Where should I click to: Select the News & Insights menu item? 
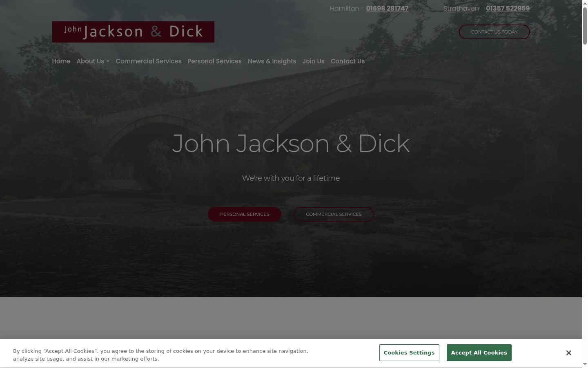[272, 61]
